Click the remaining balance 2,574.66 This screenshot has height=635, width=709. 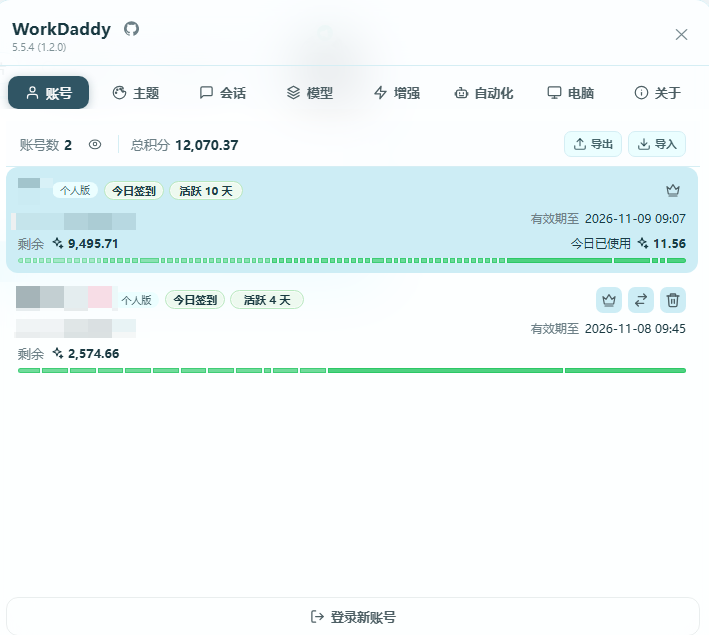pyautogui.click(x=94, y=354)
